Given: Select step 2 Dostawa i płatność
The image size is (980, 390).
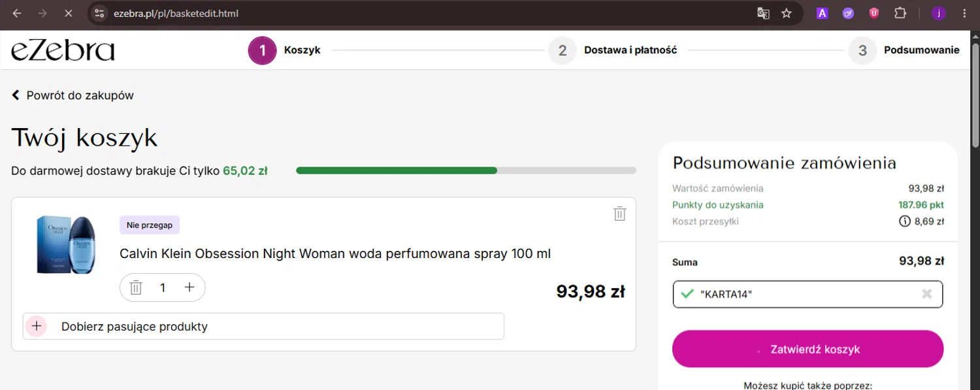Looking at the screenshot, I should pyautogui.click(x=613, y=50).
